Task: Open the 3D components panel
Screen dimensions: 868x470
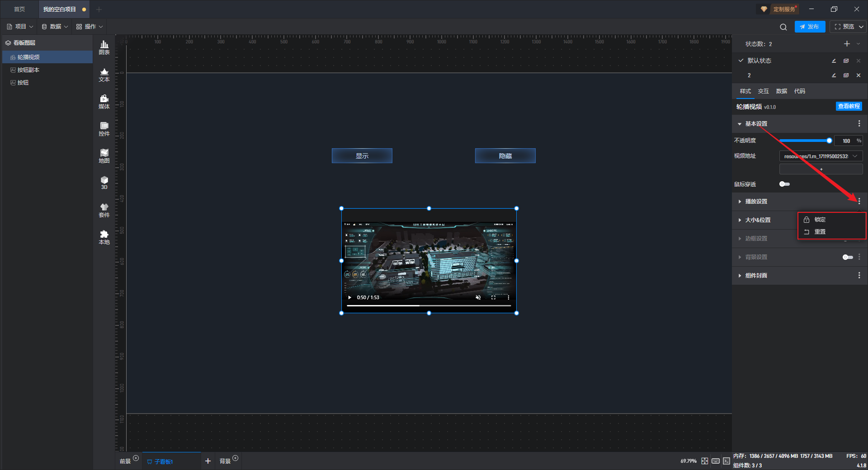Action: (x=104, y=183)
